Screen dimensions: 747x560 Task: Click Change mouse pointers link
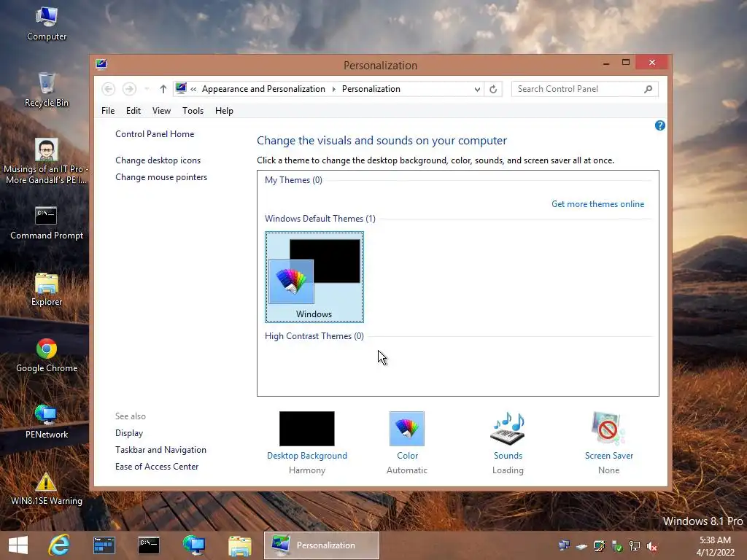[161, 177]
